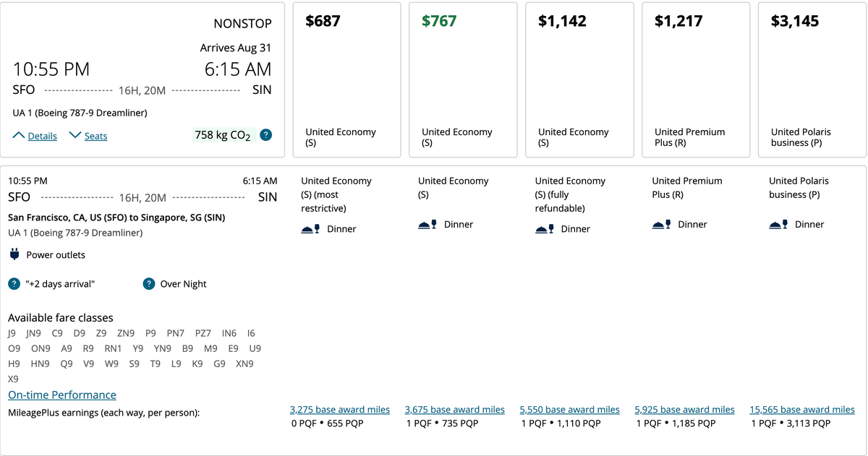This screenshot has width=868, height=456.
Task: Click the power outlets plug icon
Action: [x=14, y=254]
